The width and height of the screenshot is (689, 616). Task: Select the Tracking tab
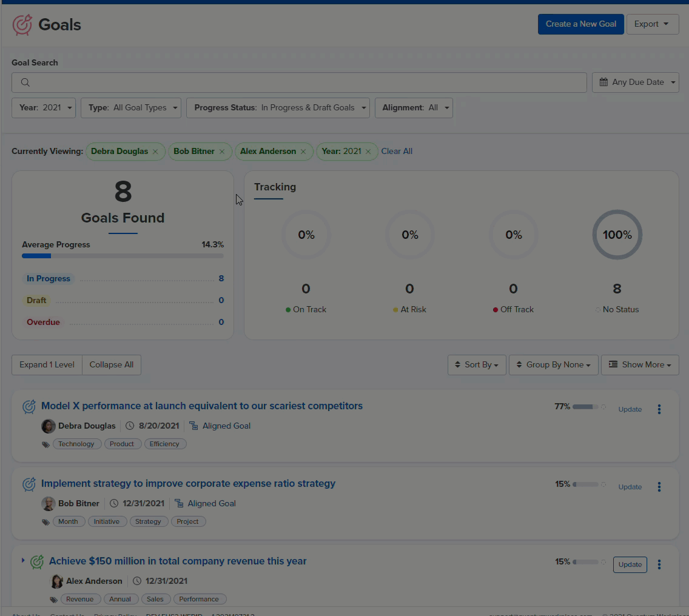pyautogui.click(x=275, y=187)
